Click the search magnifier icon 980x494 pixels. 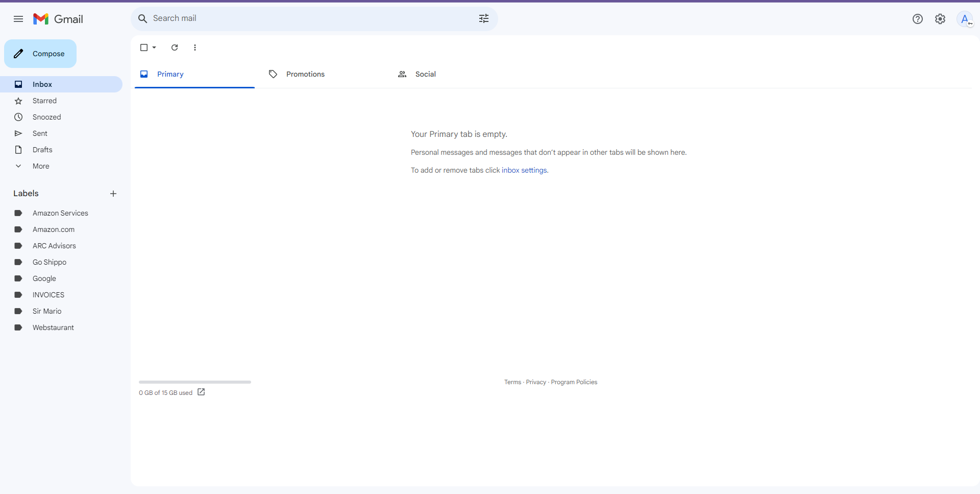coord(143,18)
